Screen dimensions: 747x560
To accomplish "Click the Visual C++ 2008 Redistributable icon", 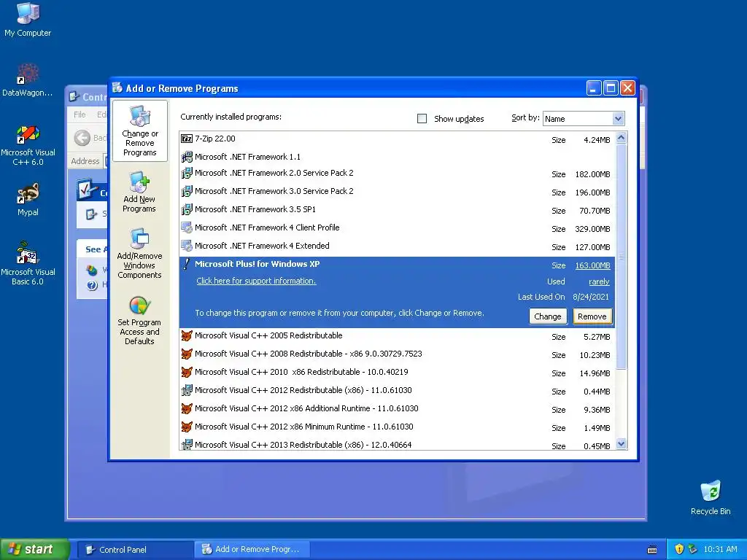I will 187,354.
